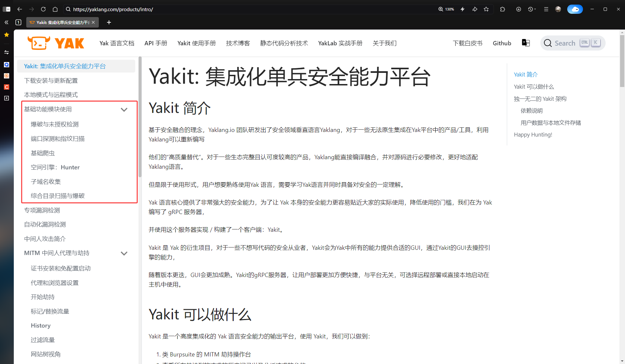Open 基础爬虫 doc page
The width and height of the screenshot is (625, 364).
(43, 153)
